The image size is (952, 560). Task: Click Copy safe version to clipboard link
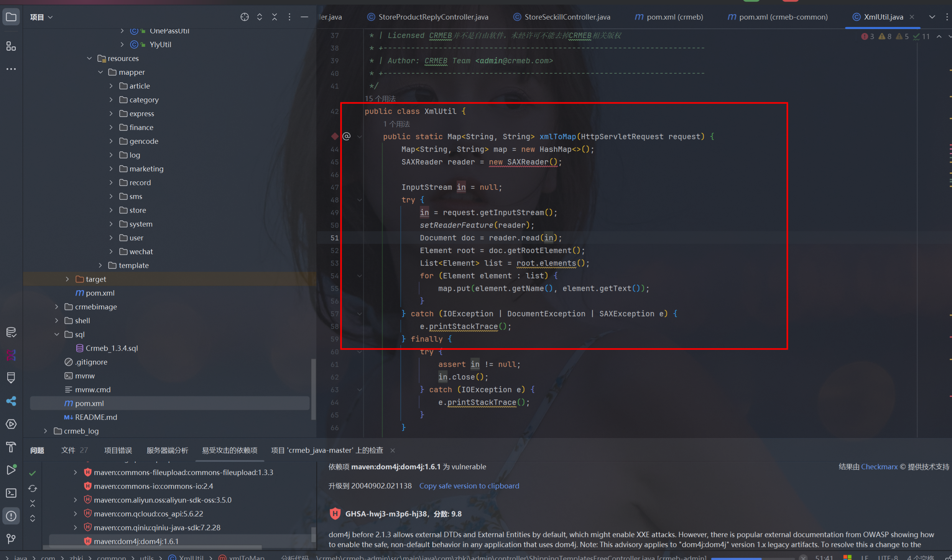tap(469, 486)
